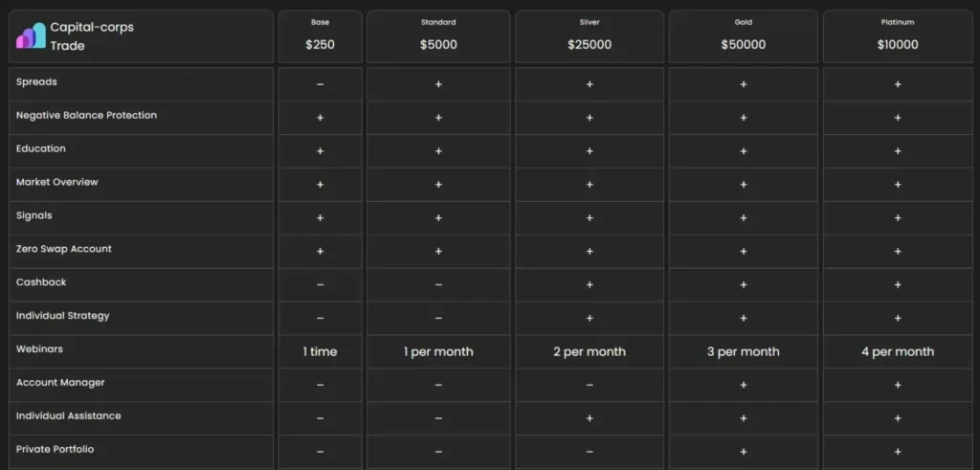Click the plus icon for Education under Platinum
Screen dimensions: 980x470
pos(898,151)
